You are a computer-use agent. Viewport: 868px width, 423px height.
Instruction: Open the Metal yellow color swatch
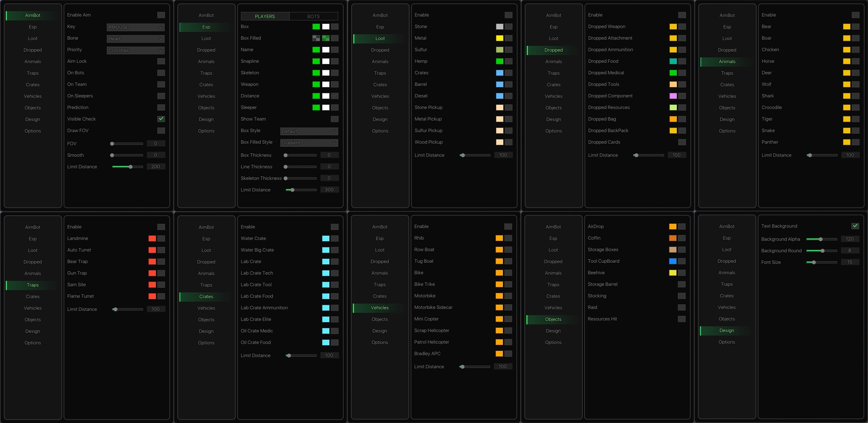[500, 38]
